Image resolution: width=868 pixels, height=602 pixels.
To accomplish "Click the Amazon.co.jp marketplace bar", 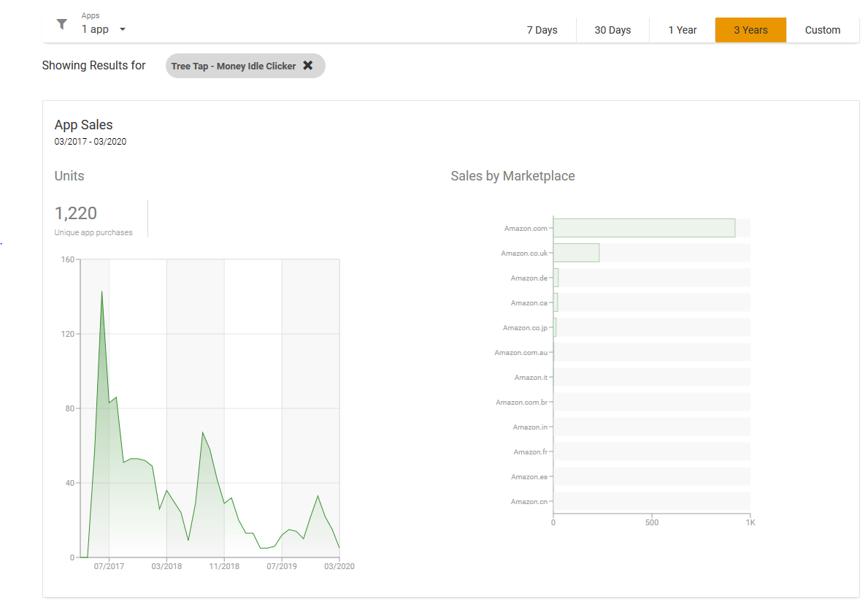I will point(555,327).
